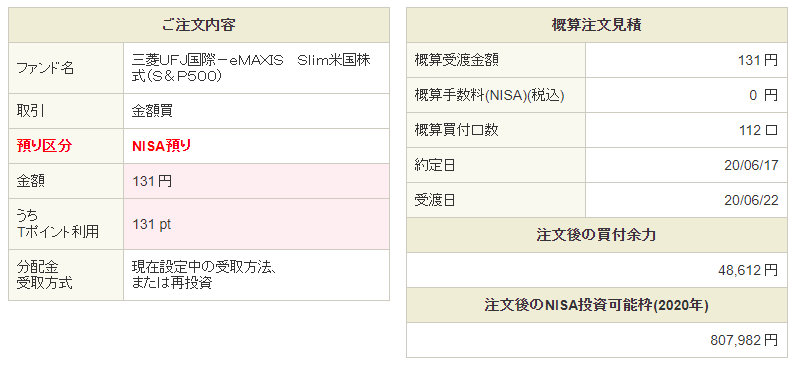
Task: Click the 約定日 date 20/06/17
Action: 751,165
